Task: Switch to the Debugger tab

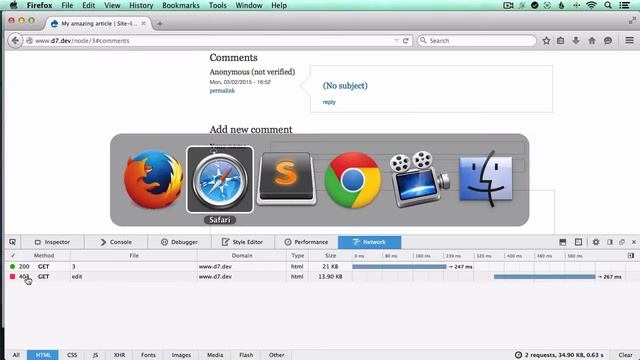Action: [x=180, y=242]
